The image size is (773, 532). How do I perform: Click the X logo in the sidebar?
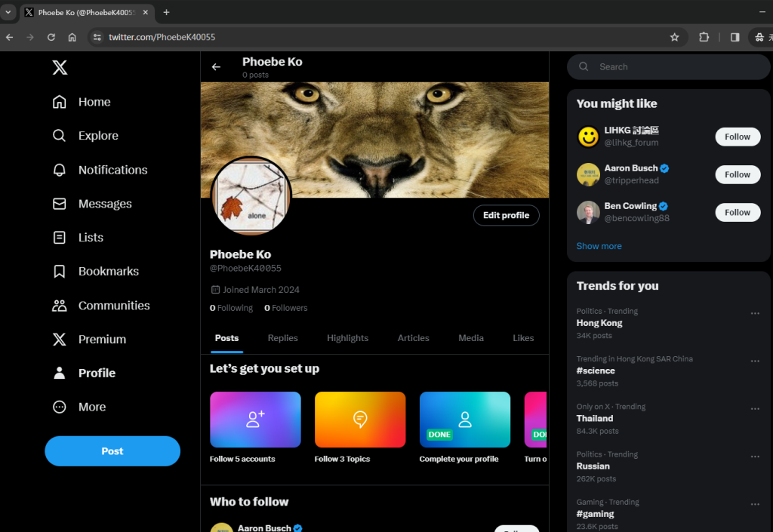pos(60,67)
